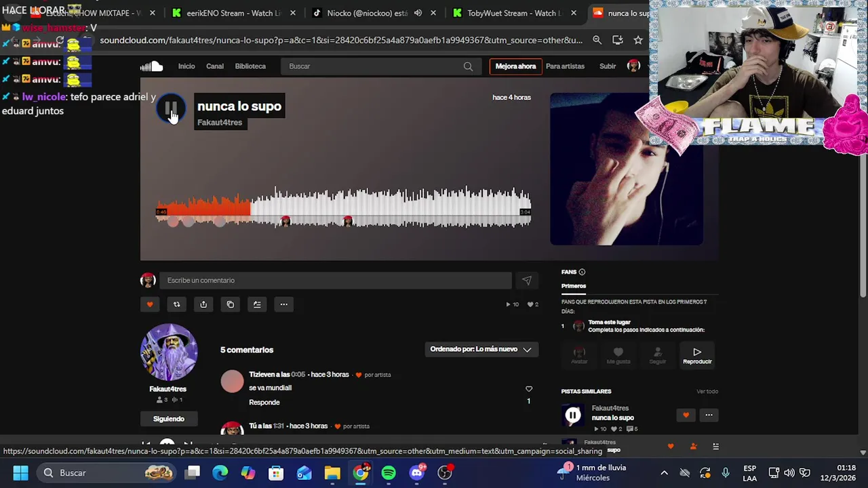Click the SoundCloud logo

[x=152, y=66]
